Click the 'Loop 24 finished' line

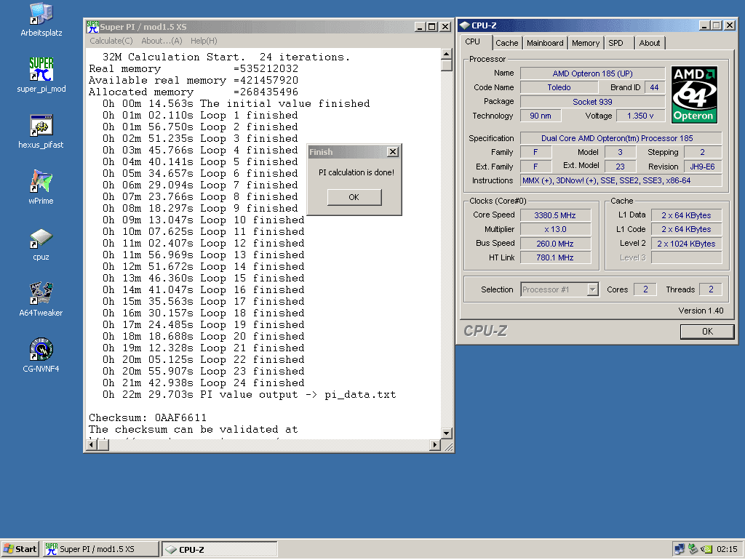pos(204,383)
